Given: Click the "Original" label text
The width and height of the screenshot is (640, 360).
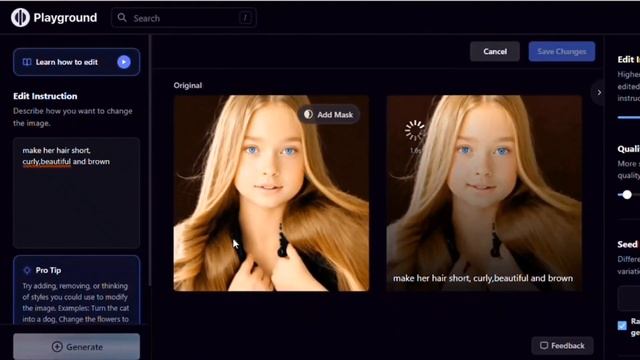Looking at the screenshot, I should (x=188, y=85).
